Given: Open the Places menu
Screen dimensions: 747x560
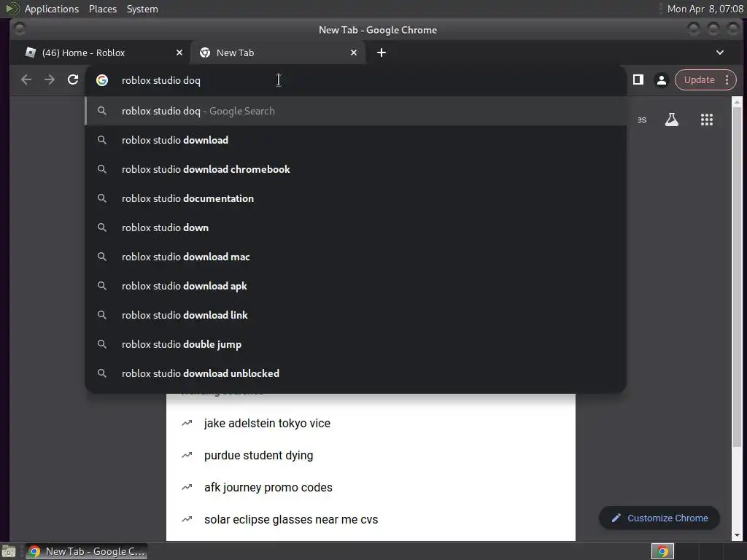Looking at the screenshot, I should pyautogui.click(x=102, y=9).
